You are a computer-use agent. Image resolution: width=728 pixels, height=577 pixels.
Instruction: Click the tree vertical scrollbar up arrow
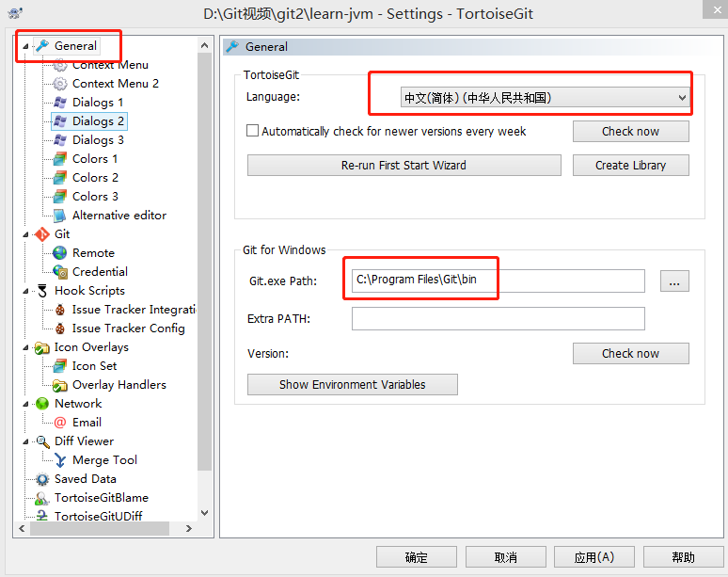pyautogui.click(x=204, y=45)
